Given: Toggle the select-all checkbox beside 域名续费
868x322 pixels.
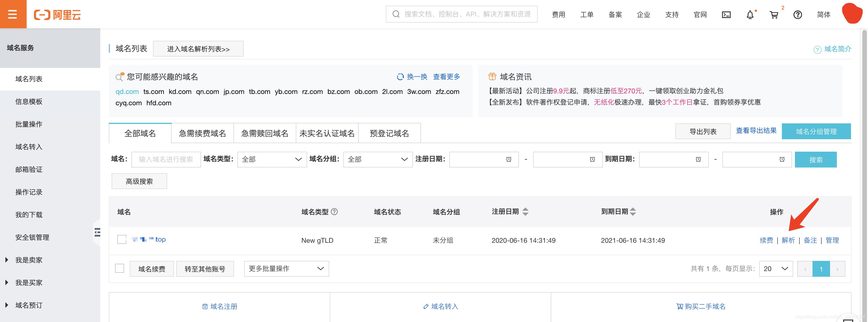Looking at the screenshot, I should pos(120,268).
